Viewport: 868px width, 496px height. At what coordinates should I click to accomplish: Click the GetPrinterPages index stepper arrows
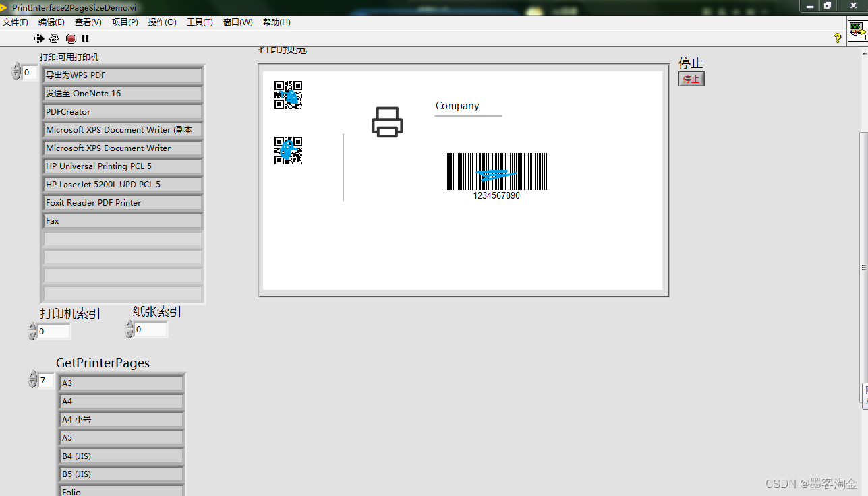point(32,379)
